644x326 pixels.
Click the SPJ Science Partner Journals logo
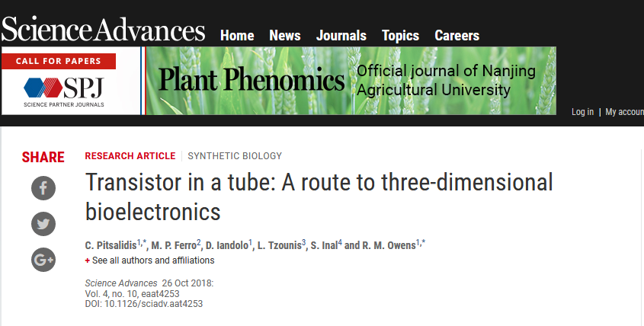tap(64, 92)
